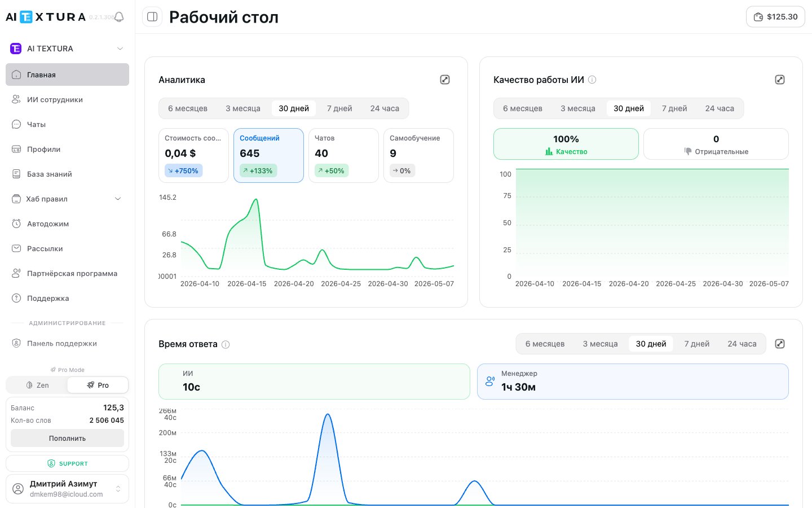Click the email dmkem98@icloud.com
Image resolution: width=812 pixels, height=508 pixels.
67,494
